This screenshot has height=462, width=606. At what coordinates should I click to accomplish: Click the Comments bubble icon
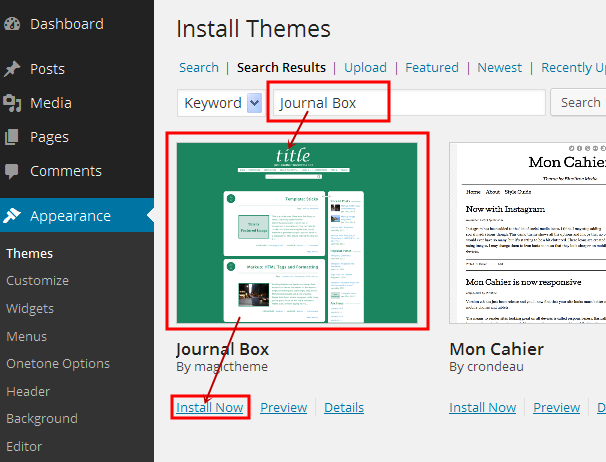point(12,171)
